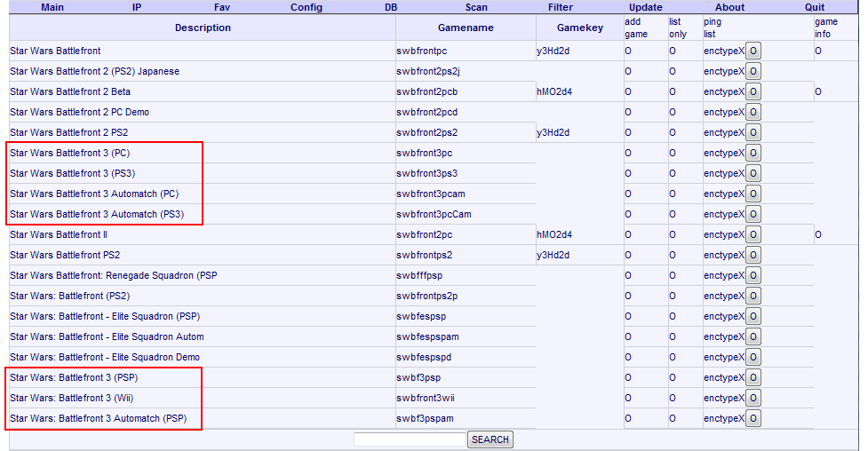Click list only O for Star Wars Battlefront

point(673,51)
